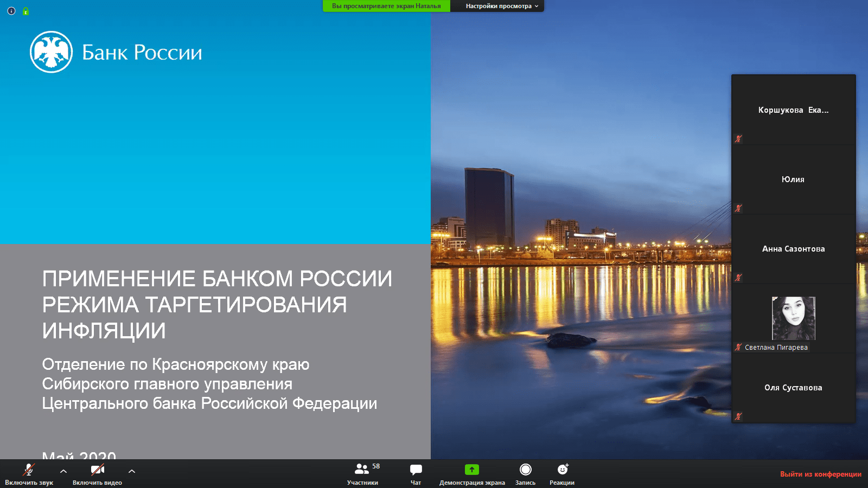Click muted mic icon on Анна Сазонтова tile
The width and height of the screenshot is (868, 488).
(738, 278)
